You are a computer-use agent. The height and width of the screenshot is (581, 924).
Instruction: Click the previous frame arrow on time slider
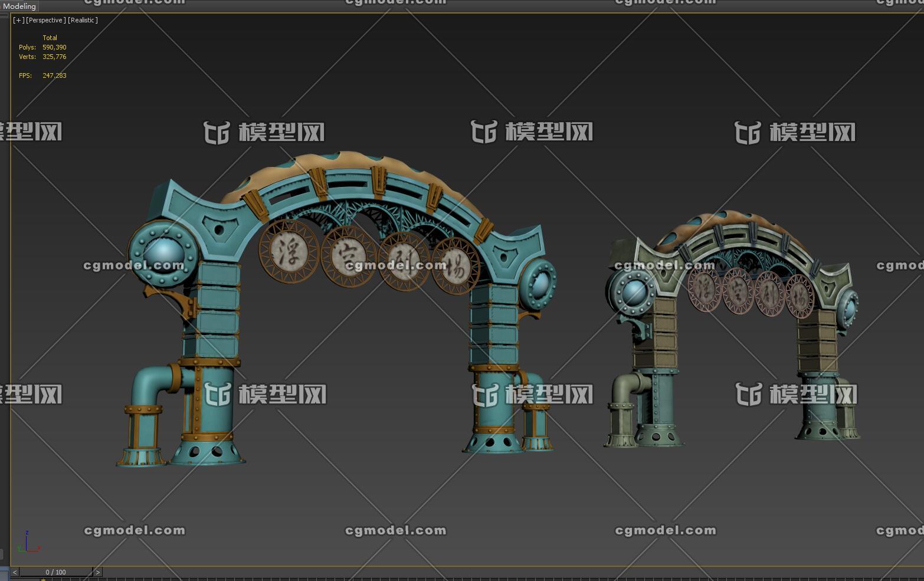click(x=15, y=572)
